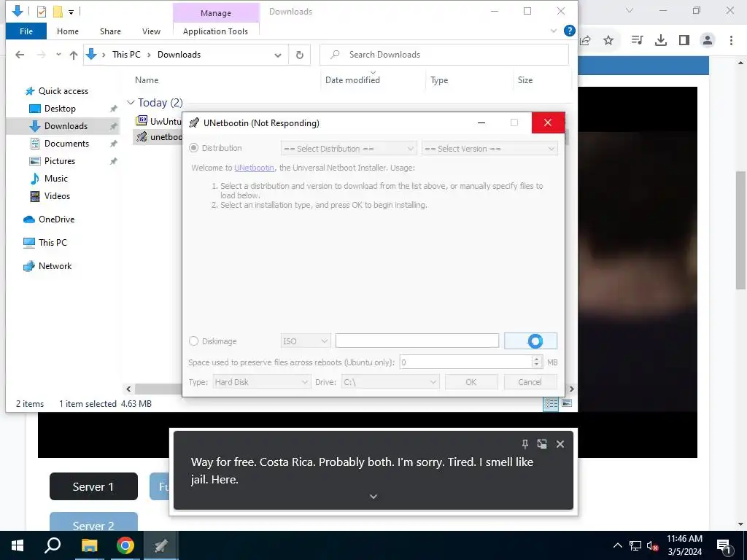This screenshot has height=560, width=747.
Task: Open This PC in navigation pane
Action: [x=53, y=242]
